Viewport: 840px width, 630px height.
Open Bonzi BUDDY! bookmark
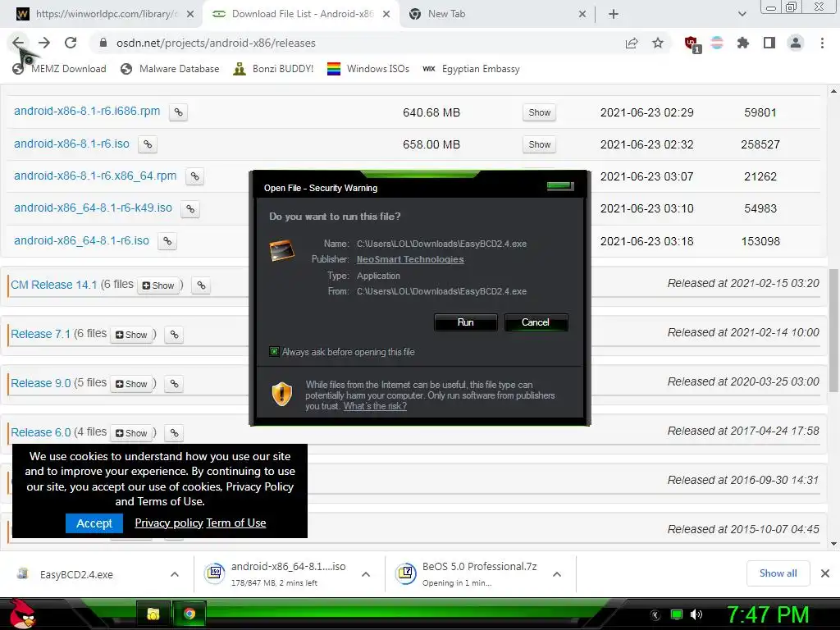pos(273,69)
